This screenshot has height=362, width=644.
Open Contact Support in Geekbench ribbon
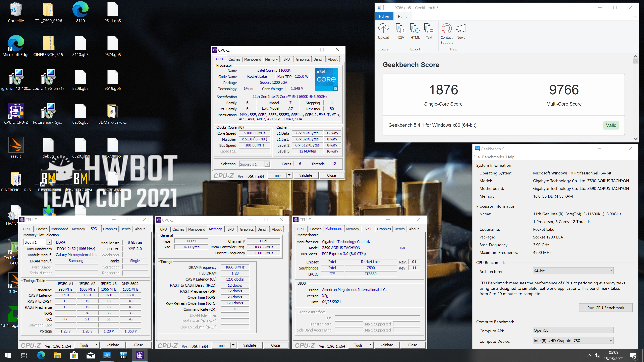446,34
